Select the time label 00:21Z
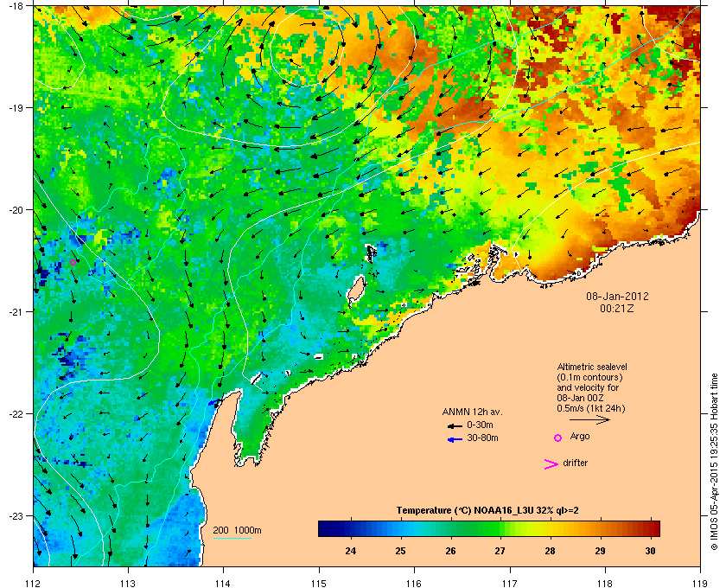Viewport: 726px width, 588px height. pyautogui.click(x=617, y=308)
